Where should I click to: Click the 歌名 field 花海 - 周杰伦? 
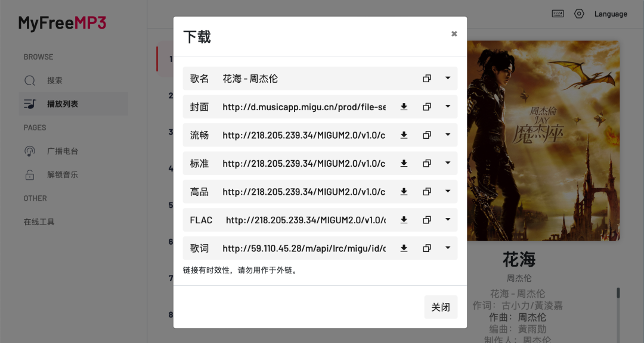coord(304,79)
